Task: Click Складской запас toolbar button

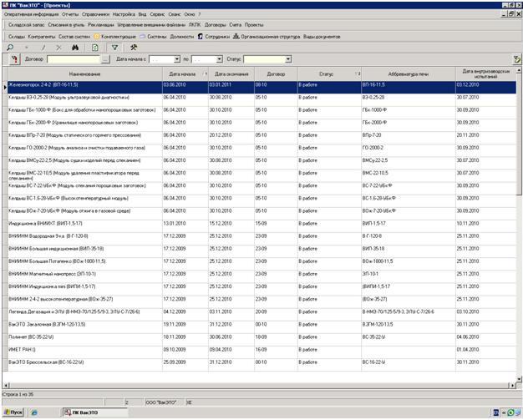Action: click(x=27, y=25)
